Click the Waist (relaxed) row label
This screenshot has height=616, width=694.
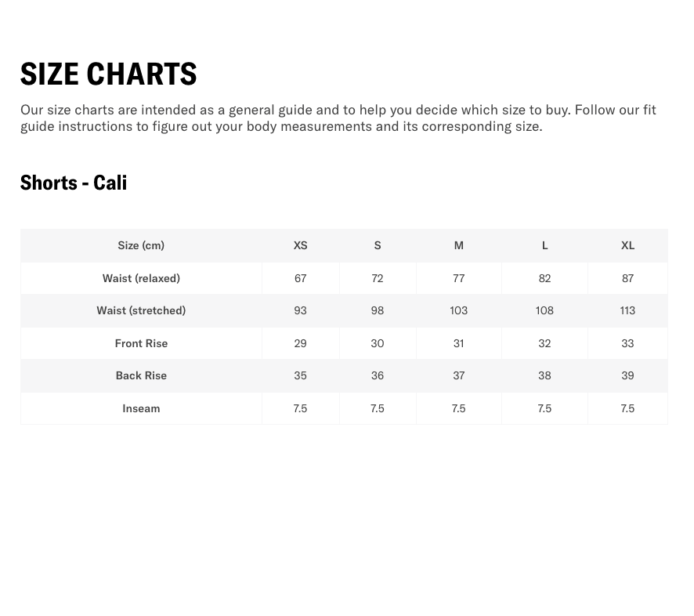click(x=141, y=278)
